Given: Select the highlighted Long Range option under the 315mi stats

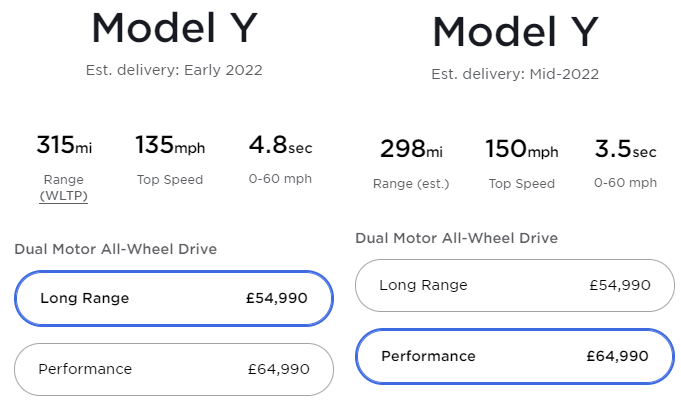Looking at the screenshot, I should point(173,298).
